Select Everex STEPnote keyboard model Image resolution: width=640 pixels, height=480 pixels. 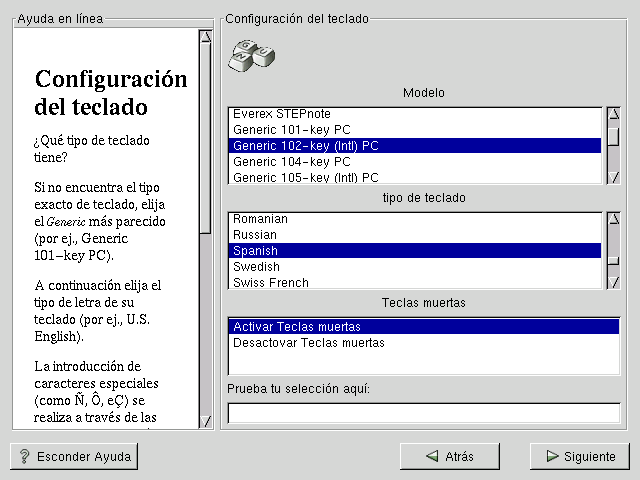click(281, 114)
